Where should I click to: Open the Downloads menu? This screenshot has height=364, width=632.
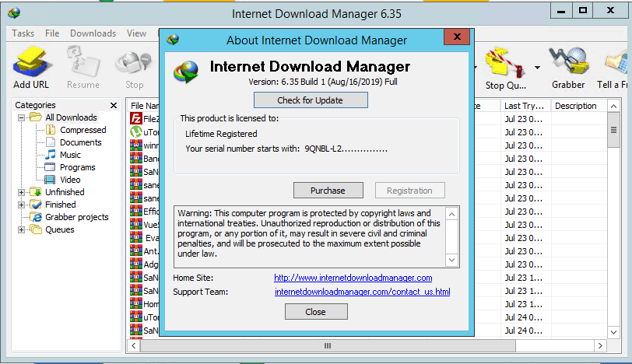[93, 33]
